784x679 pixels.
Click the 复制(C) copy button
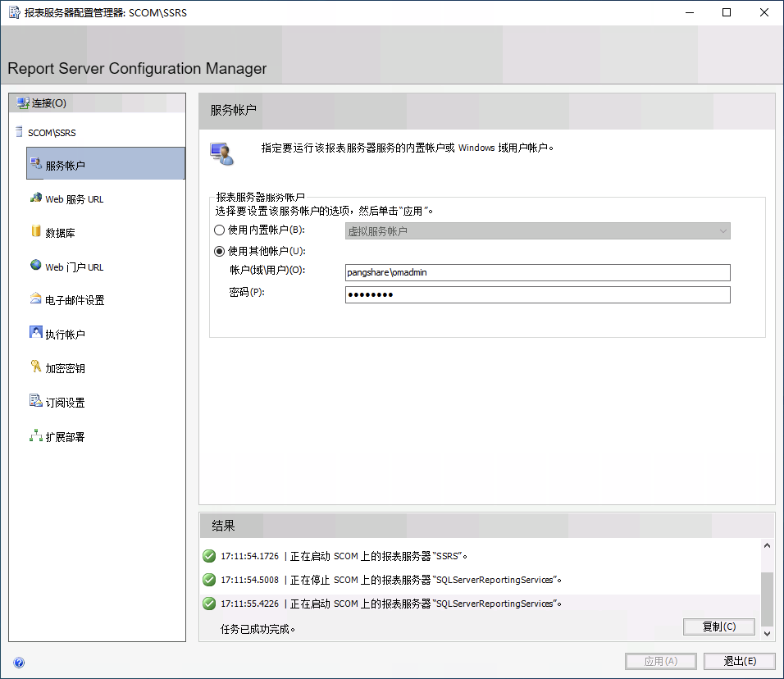[x=718, y=627]
